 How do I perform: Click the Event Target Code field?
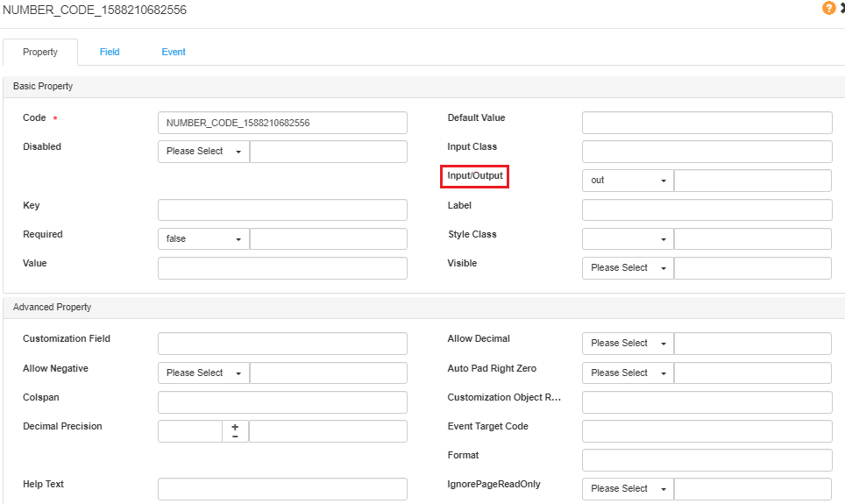707,431
